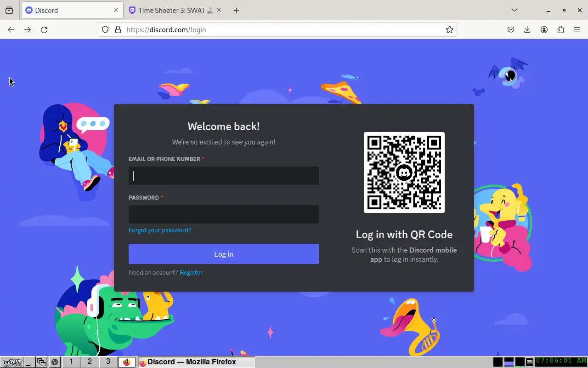588x368 pixels.
Task: Expand the list all tabs chevron
Action: click(x=514, y=10)
